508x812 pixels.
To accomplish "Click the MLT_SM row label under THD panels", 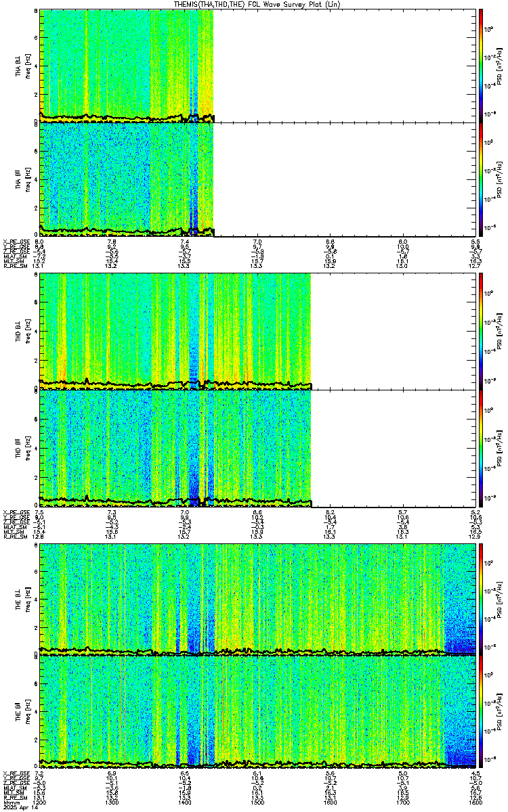I will pos(13,532).
